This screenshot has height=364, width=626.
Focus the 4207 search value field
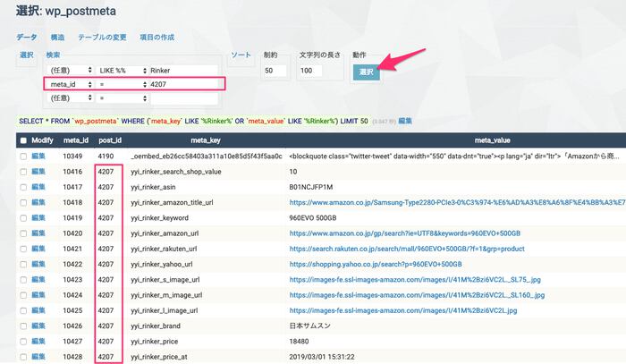(183, 84)
